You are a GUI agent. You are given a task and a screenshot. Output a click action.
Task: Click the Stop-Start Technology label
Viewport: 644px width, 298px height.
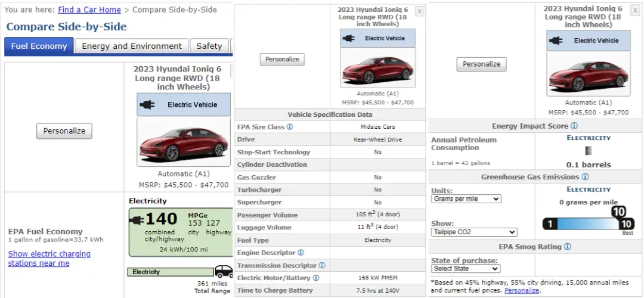pos(274,152)
